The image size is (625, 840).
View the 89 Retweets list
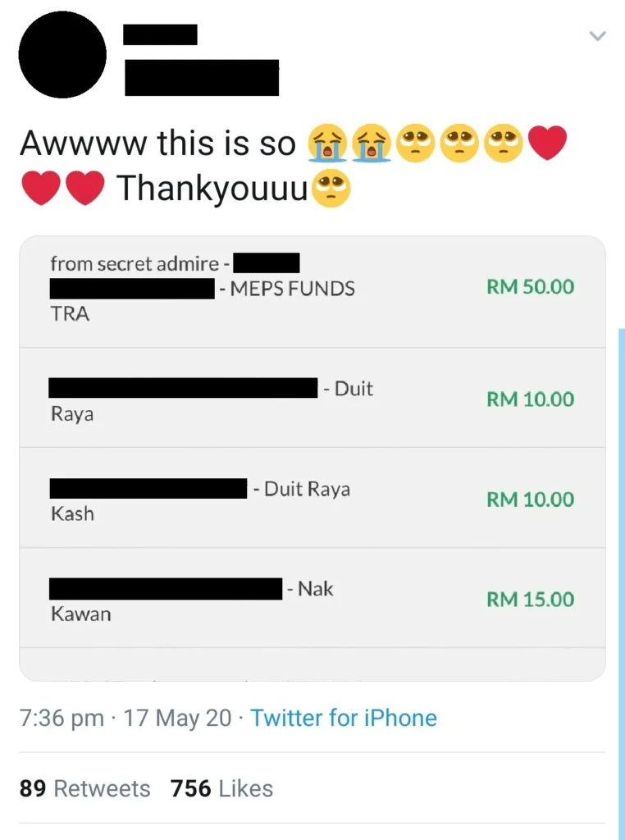pyautogui.click(x=85, y=788)
